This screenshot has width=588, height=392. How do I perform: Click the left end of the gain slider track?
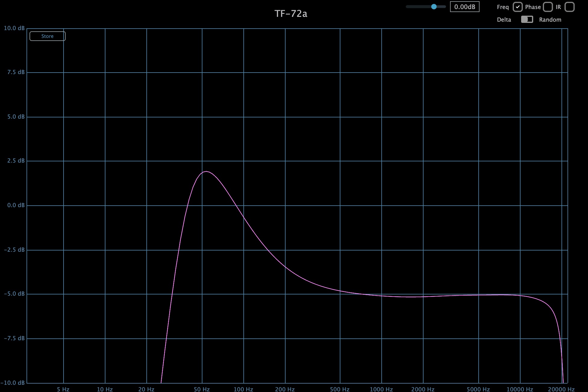(408, 7)
